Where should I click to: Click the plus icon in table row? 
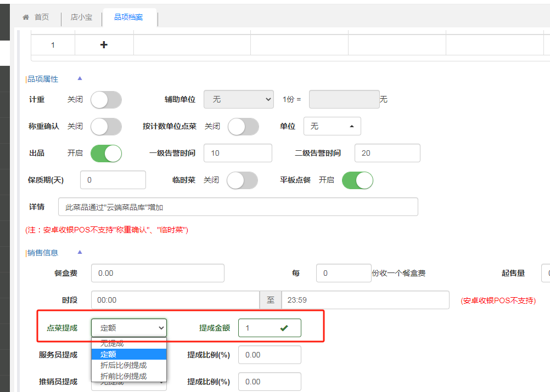pyautogui.click(x=104, y=45)
